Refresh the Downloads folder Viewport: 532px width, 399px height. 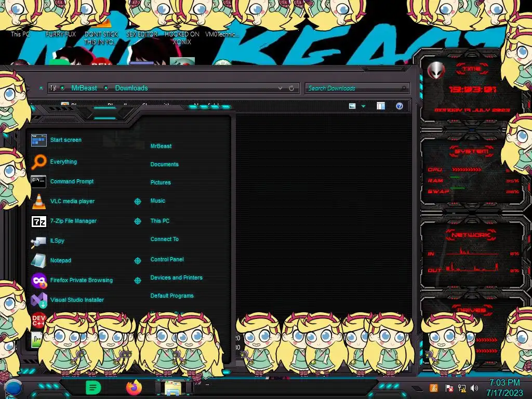[291, 88]
